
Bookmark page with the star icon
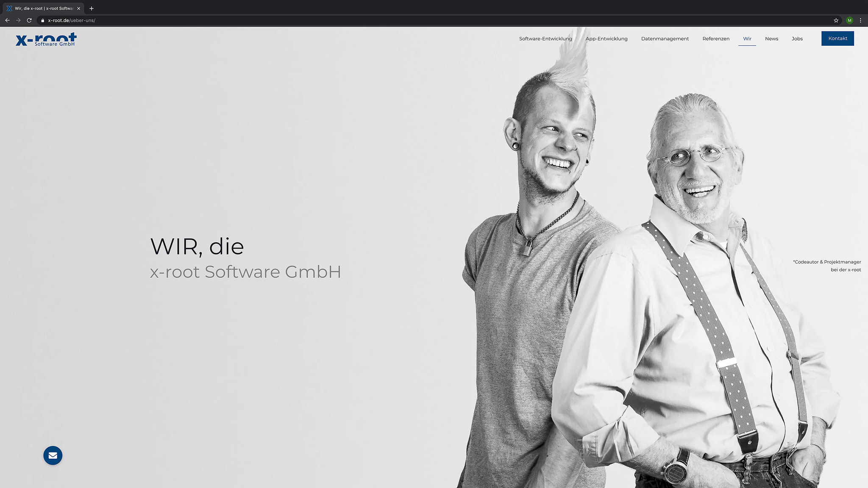point(836,20)
